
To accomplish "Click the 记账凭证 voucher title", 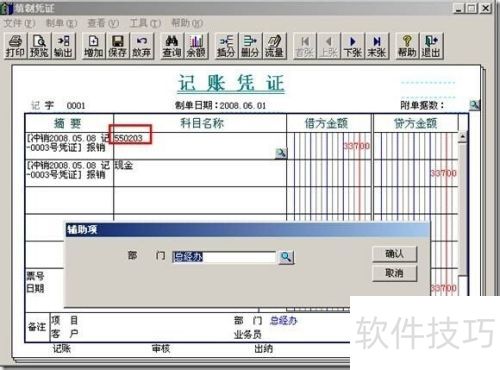I will click(x=231, y=83).
